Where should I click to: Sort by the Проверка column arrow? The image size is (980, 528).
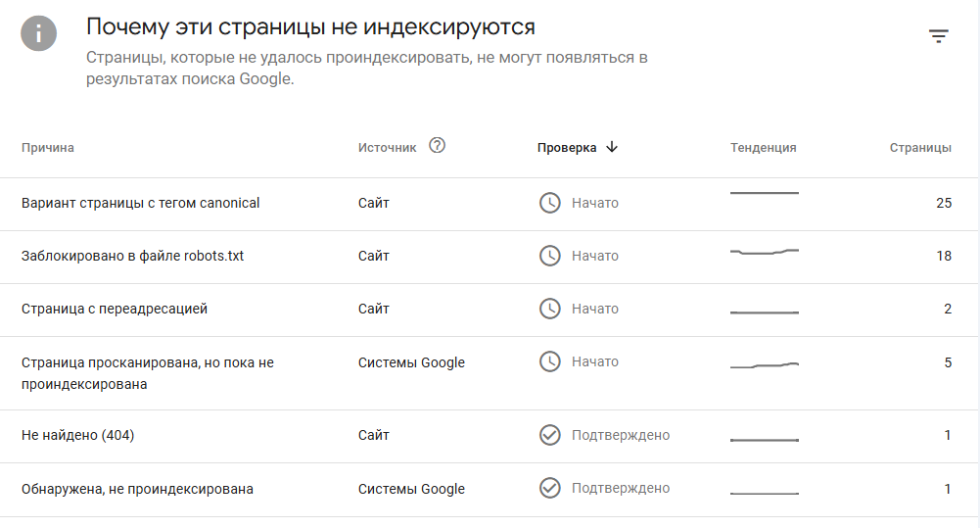point(612,147)
